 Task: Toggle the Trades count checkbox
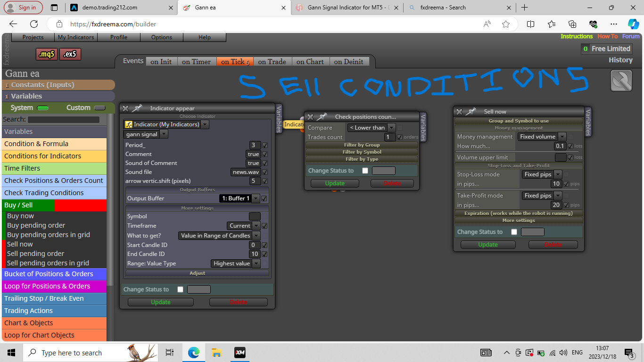pyautogui.click(x=400, y=137)
